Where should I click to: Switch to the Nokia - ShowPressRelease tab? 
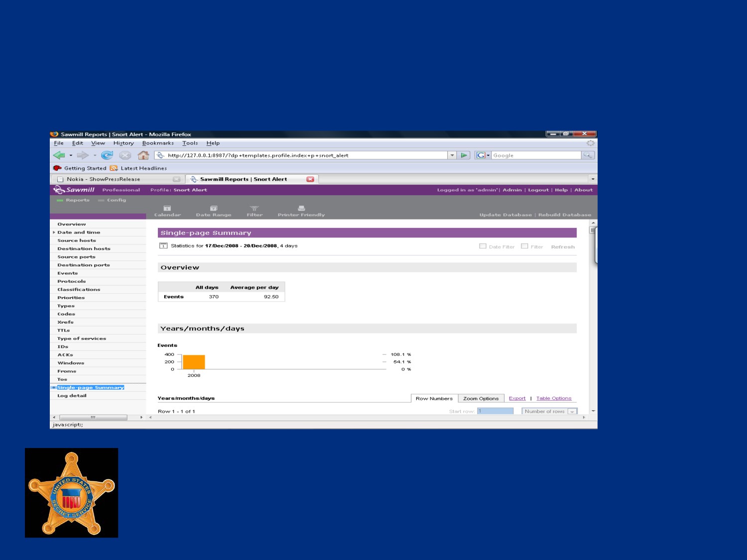point(118,179)
